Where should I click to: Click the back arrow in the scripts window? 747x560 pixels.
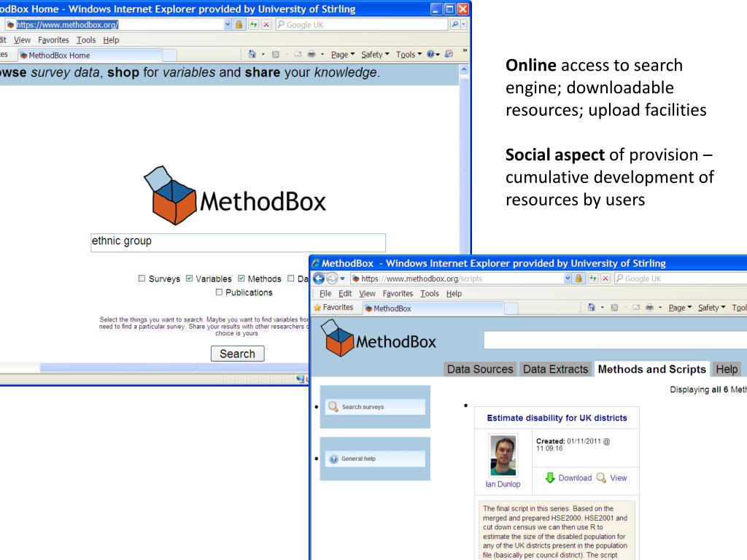[x=319, y=278]
